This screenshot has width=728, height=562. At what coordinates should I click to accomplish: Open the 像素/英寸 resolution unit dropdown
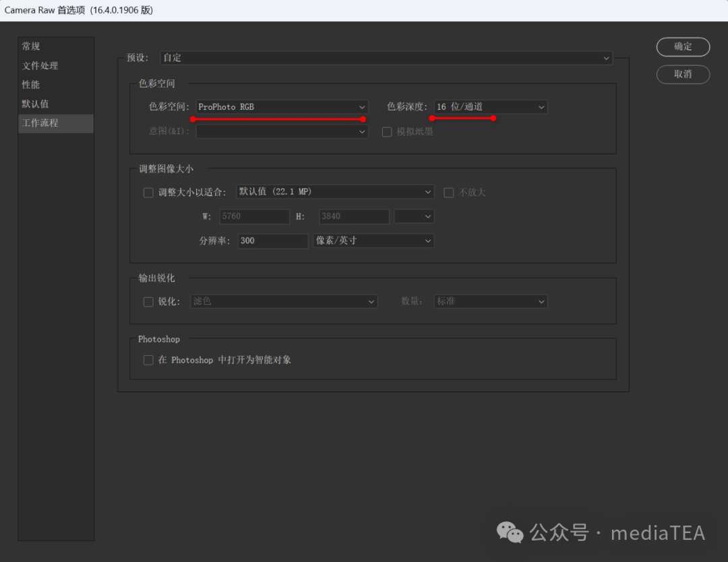(x=373, y=241)
